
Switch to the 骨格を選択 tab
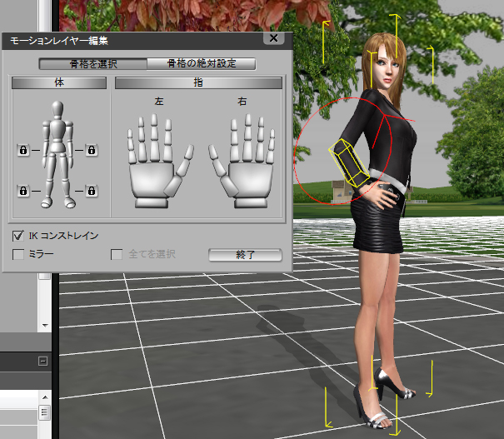click(x=93, y=64)
